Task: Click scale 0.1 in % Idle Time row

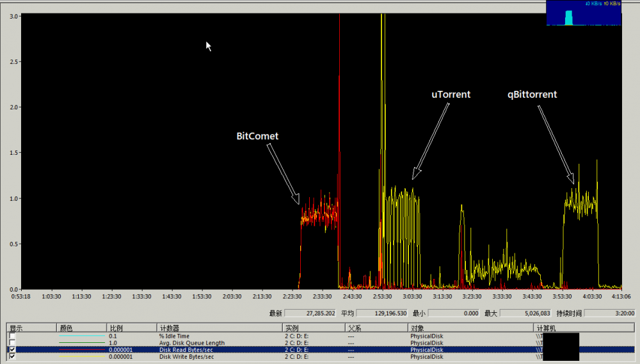Action: tap(113, 336)
